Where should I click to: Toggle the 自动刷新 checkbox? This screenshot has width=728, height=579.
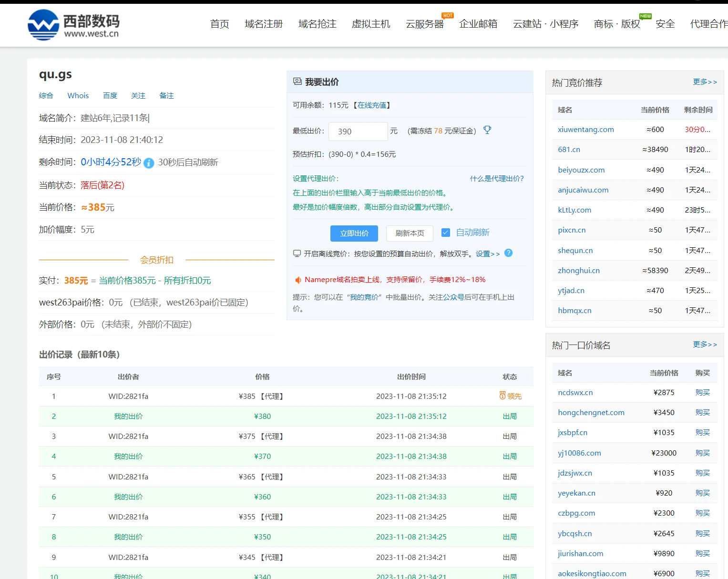click(446, 233)
